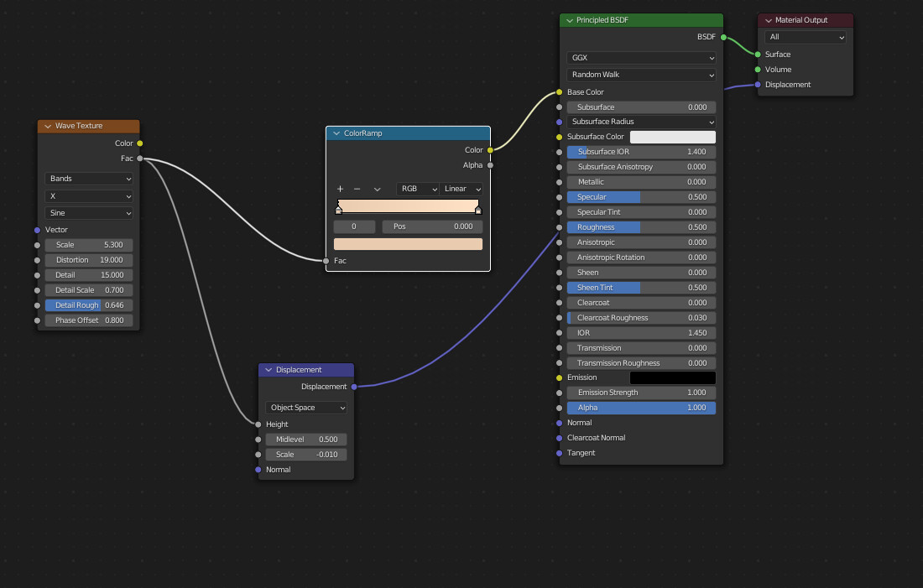Viewport: 923px width, 588px height.
Task: Click the IOR field 1.450
Action: (641, 333)
